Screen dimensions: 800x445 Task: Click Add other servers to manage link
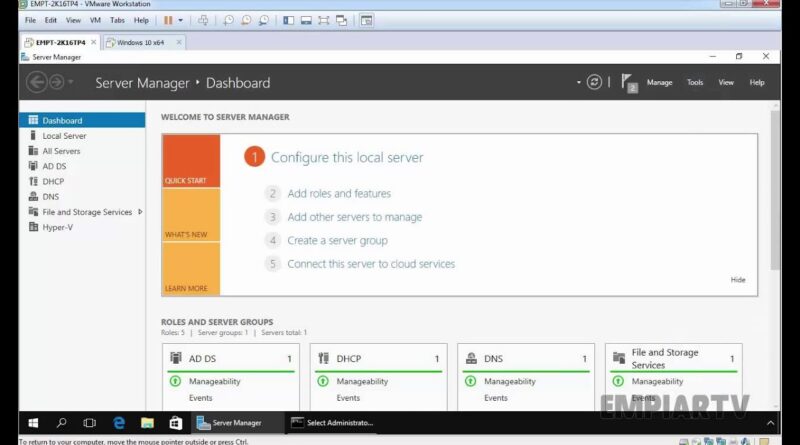coord(355,217)
